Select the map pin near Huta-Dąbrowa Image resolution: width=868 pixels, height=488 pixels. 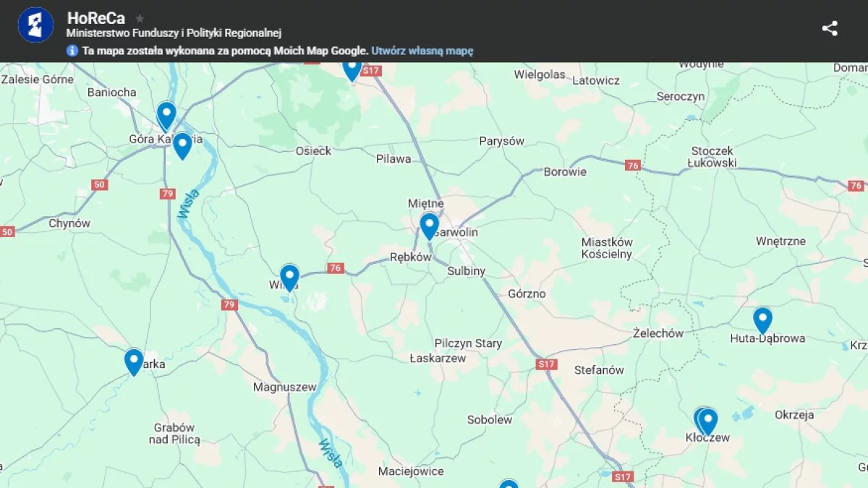[x=762, y=320]
